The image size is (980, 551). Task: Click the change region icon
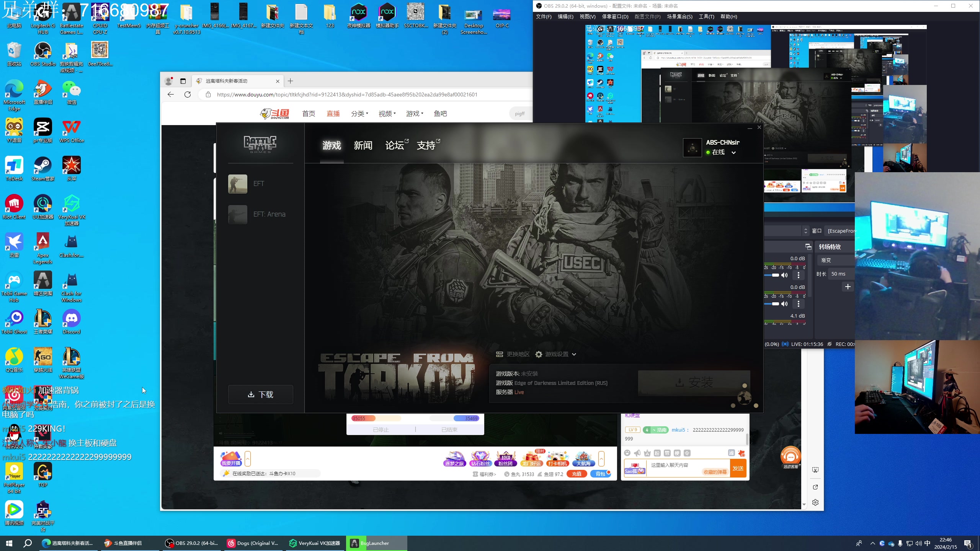coord(500,354)
